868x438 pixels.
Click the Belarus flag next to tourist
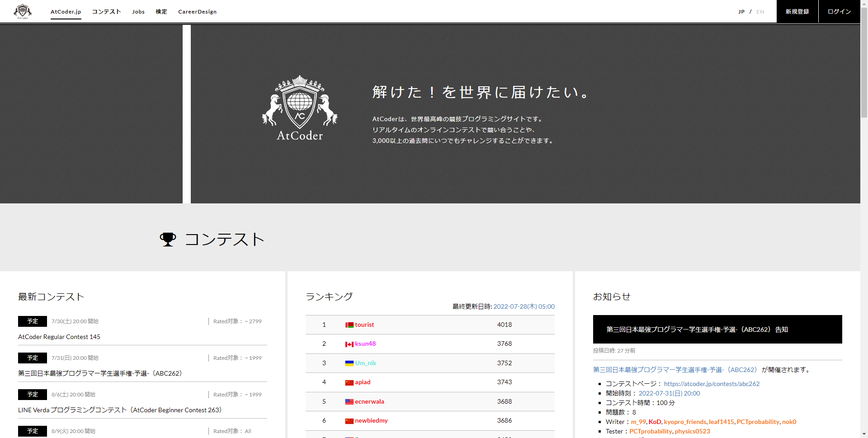click(349, 325)
